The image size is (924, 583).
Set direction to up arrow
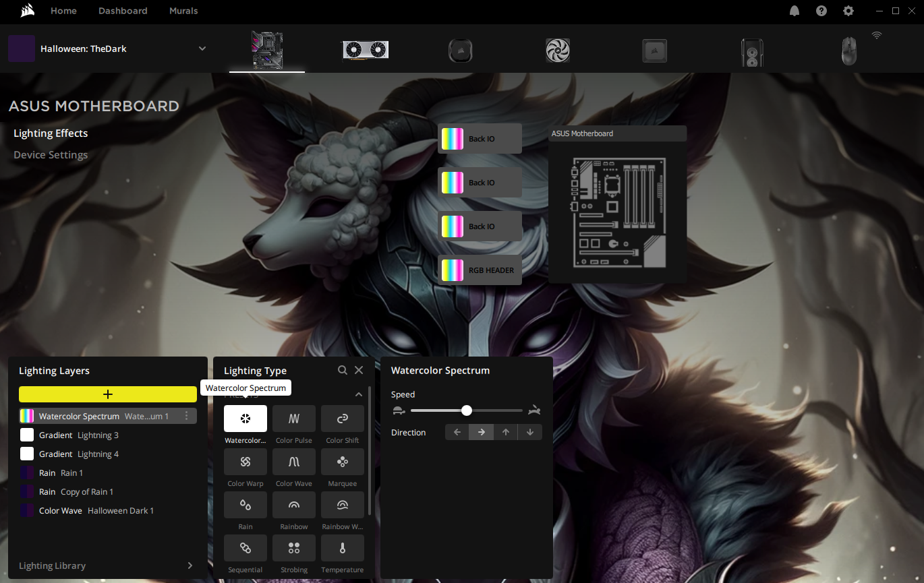pyautogui.click(x=506, y=432)
